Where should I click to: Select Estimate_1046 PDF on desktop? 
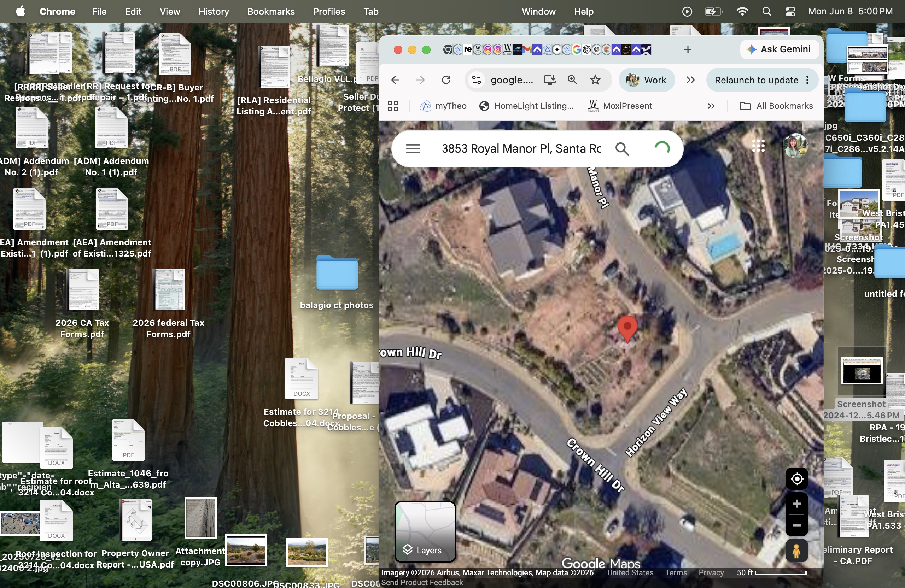pos(128,454)
